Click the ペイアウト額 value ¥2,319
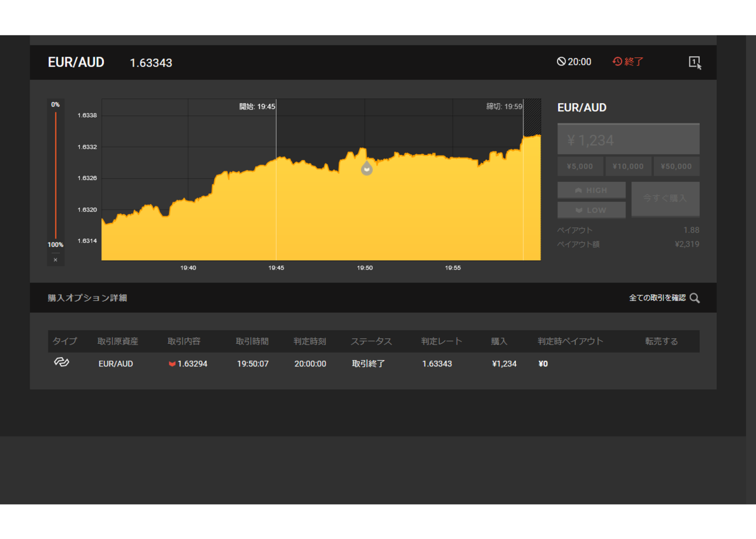 point(687,244)
